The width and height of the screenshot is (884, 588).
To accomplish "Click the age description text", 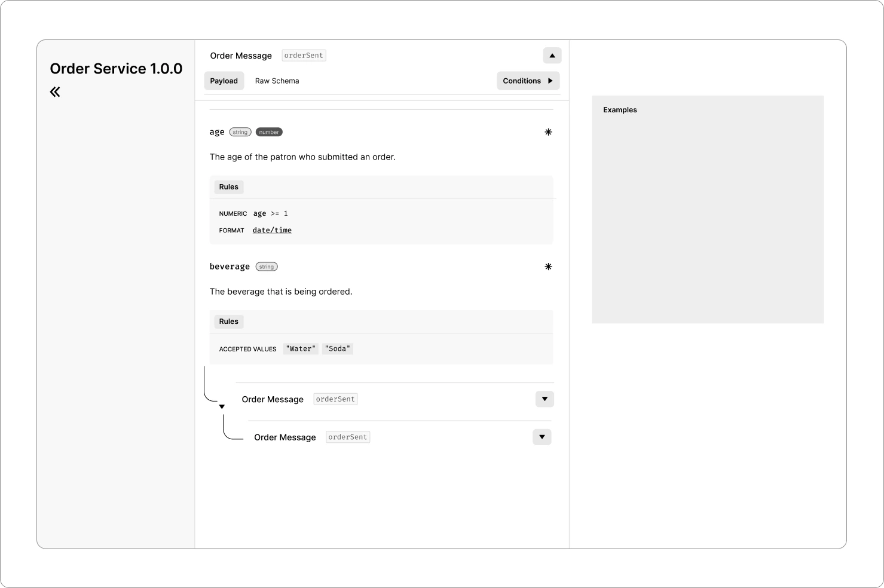I will click(302, 157).
